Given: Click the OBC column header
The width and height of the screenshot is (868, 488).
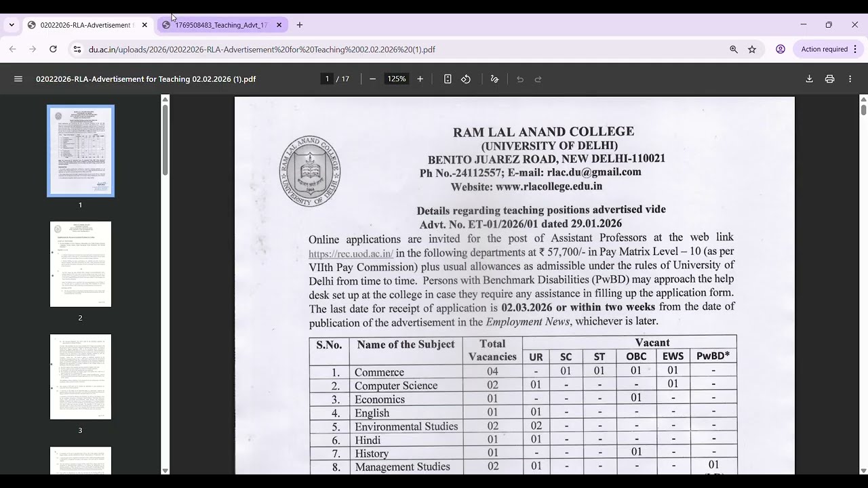Looking at the screenshot, I should point(636,356).
